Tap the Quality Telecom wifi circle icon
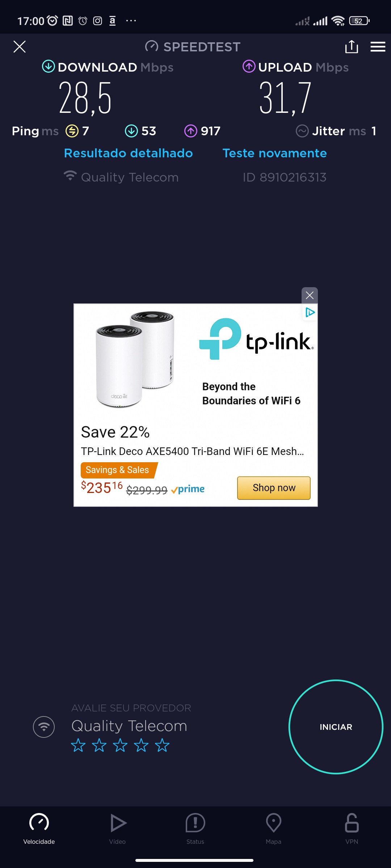 [44, 727]
